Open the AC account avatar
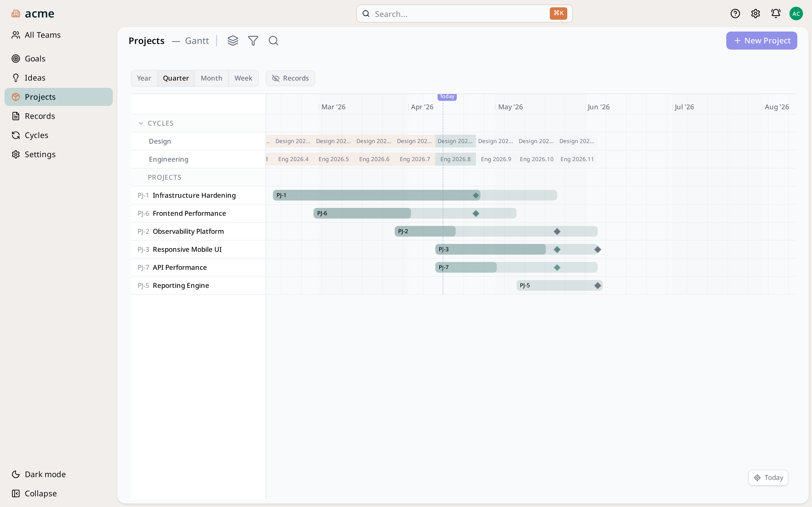The image size is (812, 507). 796,14
